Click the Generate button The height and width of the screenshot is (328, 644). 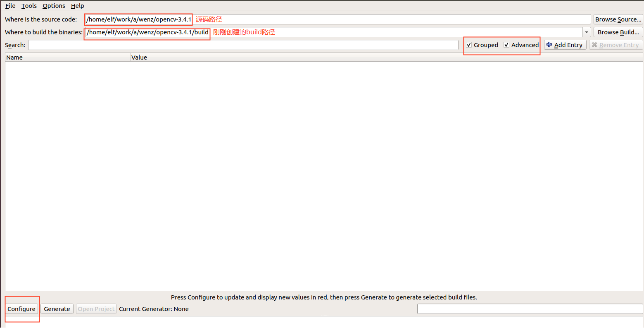57,309
